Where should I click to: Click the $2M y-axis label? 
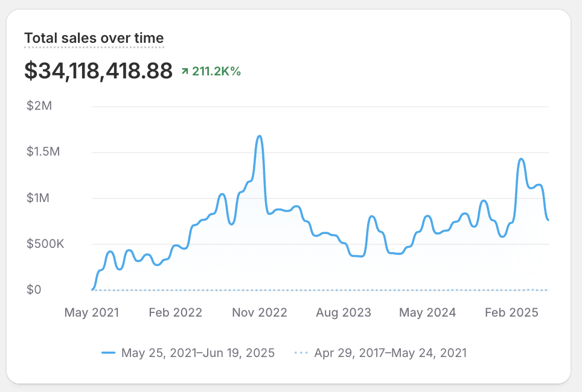click(39, 106)
